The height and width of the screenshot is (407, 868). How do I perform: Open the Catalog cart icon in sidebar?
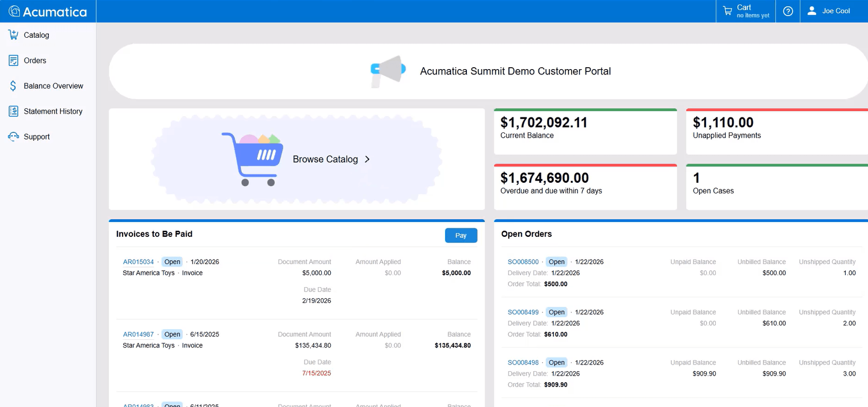(x=14, y=35)
